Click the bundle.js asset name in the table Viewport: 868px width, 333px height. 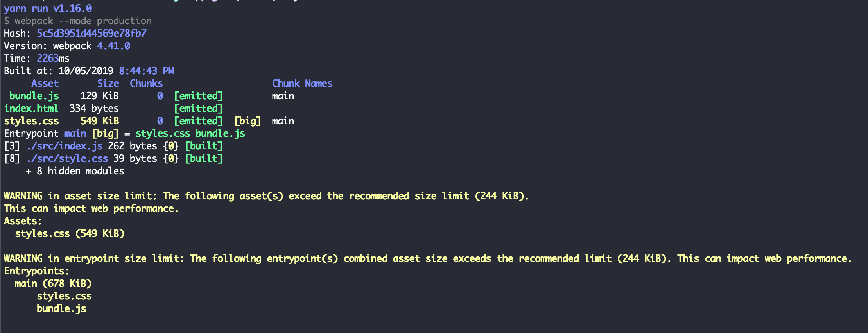click(34, 96)
